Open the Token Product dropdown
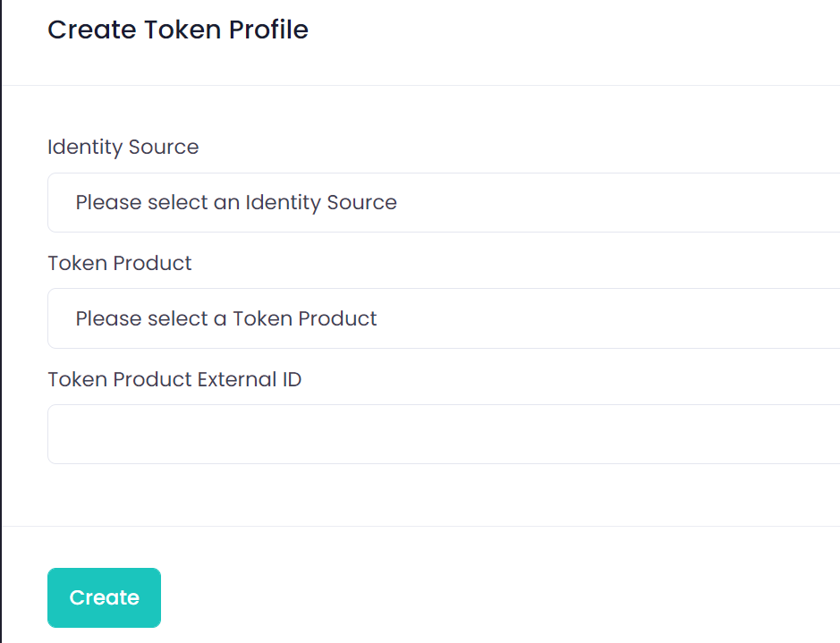This screenshot has width=840, height=643. (443, 318)
